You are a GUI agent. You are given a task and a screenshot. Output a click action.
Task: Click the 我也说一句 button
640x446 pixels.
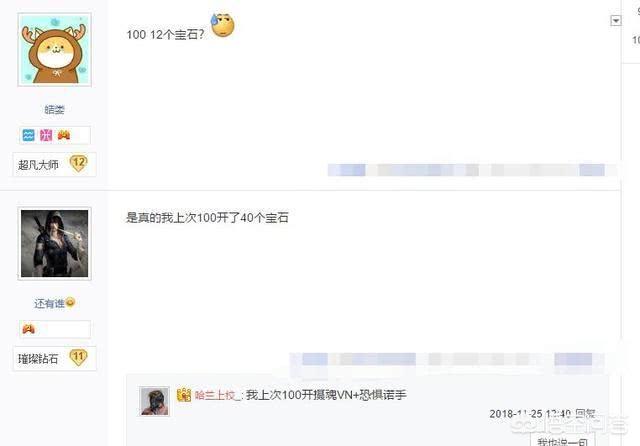tap(562, 441)
